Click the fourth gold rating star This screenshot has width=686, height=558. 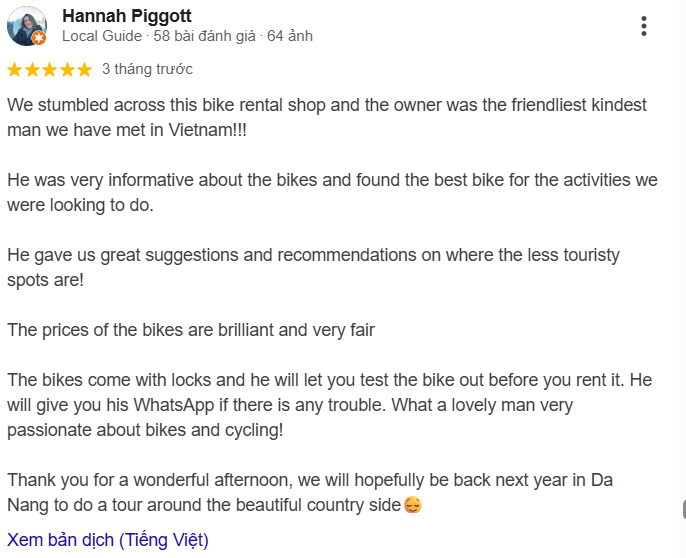click(67, 70)
